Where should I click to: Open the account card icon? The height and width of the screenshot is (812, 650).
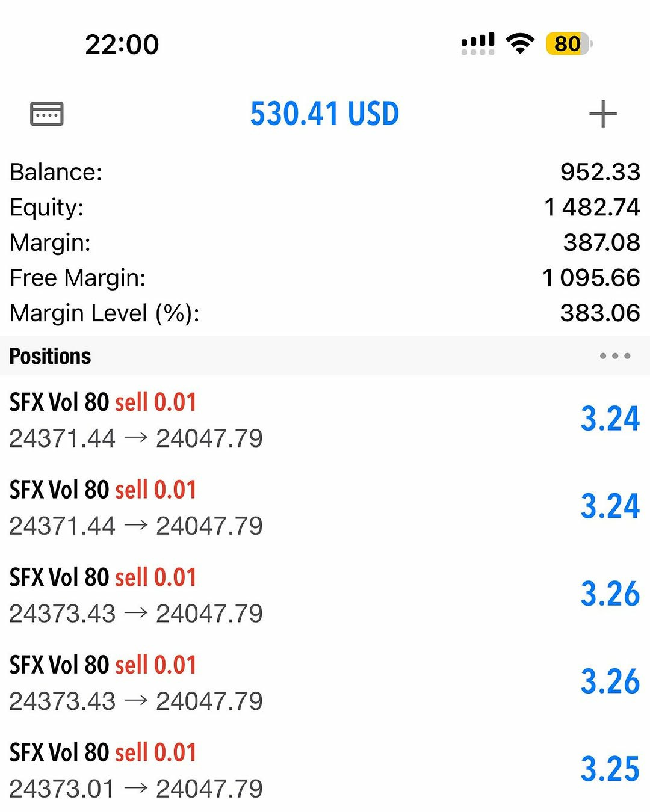pyautogui.click(x=47, y=114)
